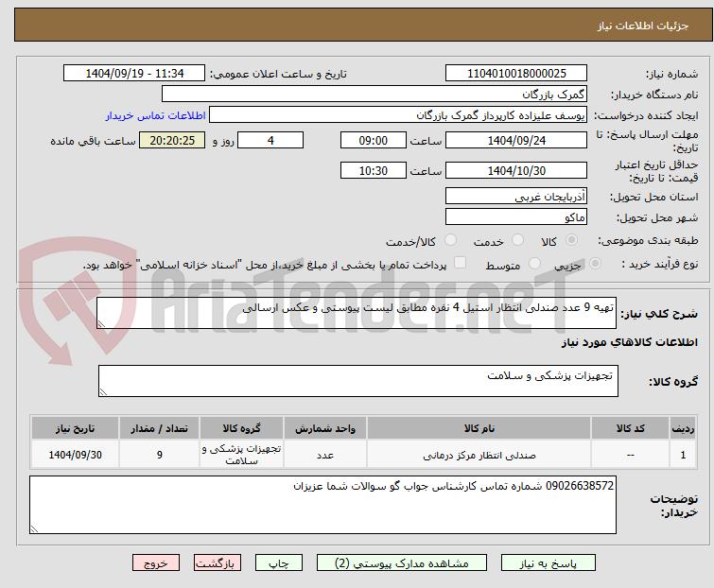Click the بازگشت back button
The image size is (714, 588).
coord(218,563)
